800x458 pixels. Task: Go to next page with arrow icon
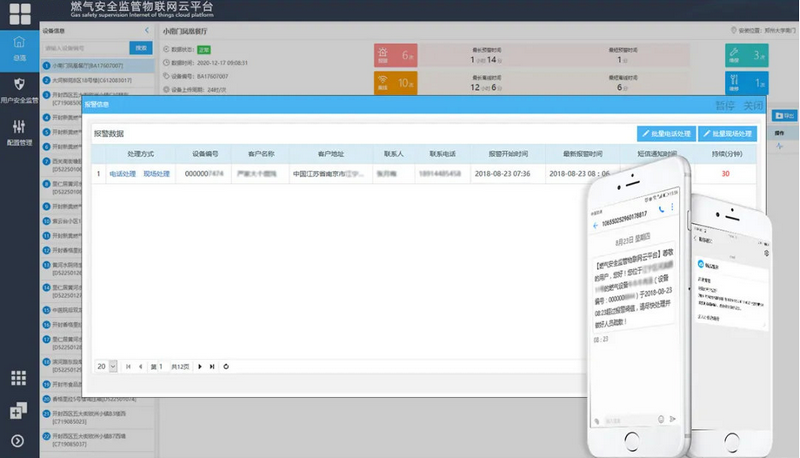click(x=200, y=366)
